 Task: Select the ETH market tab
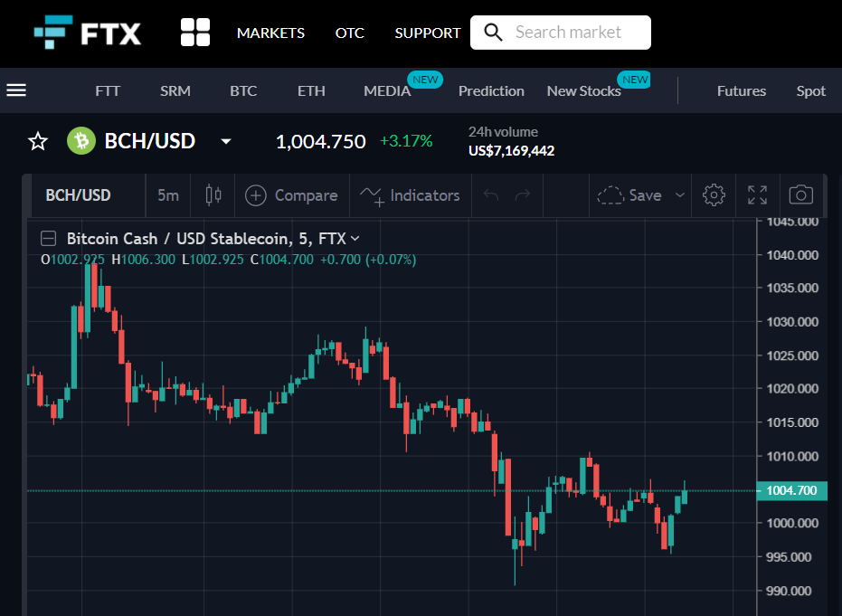311,90
